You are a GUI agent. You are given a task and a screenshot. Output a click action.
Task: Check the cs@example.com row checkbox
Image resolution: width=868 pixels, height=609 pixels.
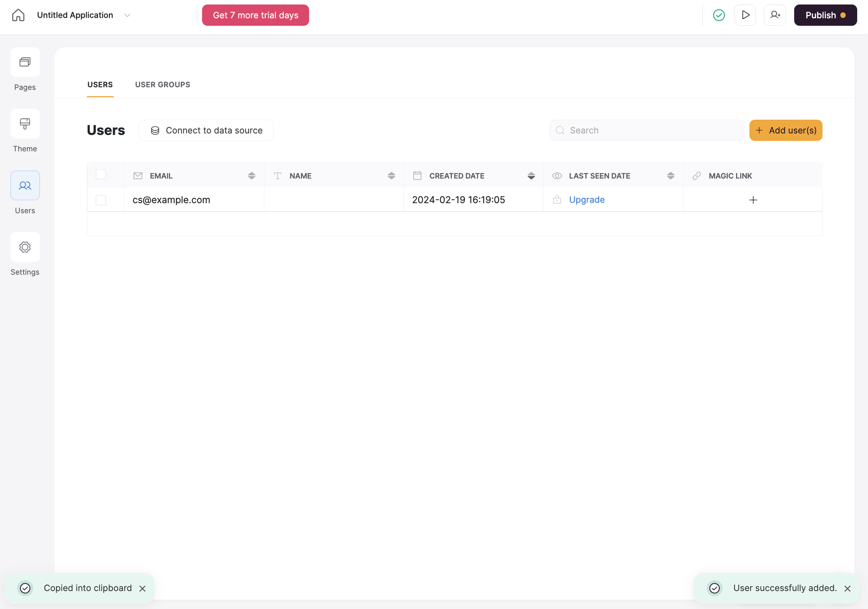click(x=101, y=200)
